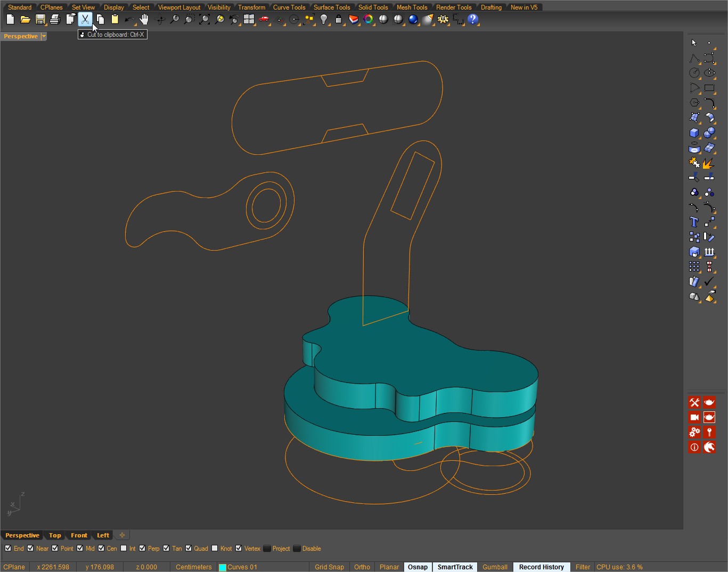Switch to the Curve Tools tab
728x572 pixels.
coord(289,7)
